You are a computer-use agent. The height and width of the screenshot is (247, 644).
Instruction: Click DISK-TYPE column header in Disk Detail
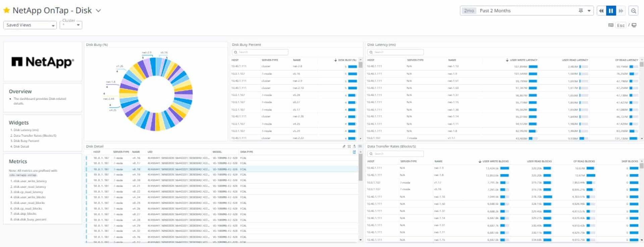(247, 152)
